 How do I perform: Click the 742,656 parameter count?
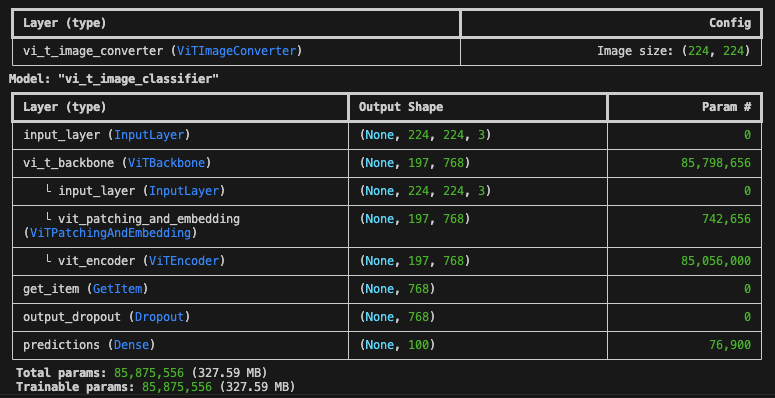(726, 219)
